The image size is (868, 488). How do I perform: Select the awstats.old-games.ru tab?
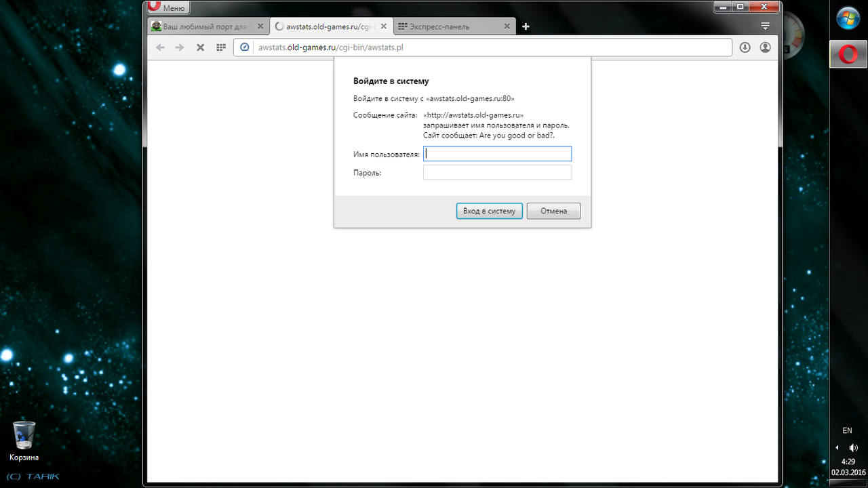(x=330, y=26)
